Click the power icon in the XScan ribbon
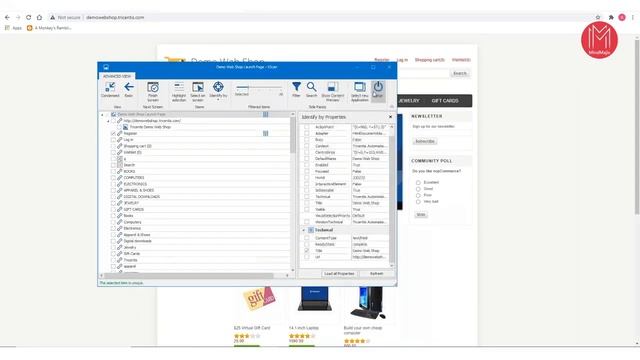640x360 pixels. [x=378, y=87]
